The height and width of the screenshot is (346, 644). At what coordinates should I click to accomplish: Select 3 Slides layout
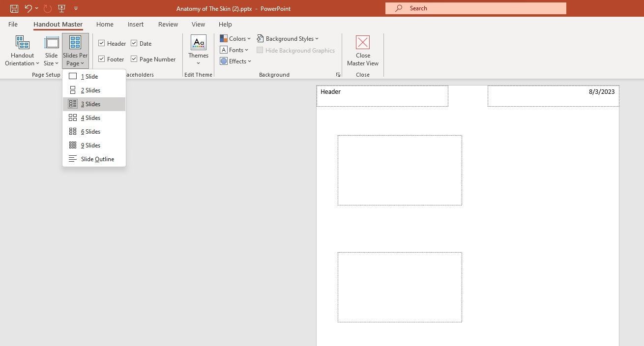pos(94,104)
